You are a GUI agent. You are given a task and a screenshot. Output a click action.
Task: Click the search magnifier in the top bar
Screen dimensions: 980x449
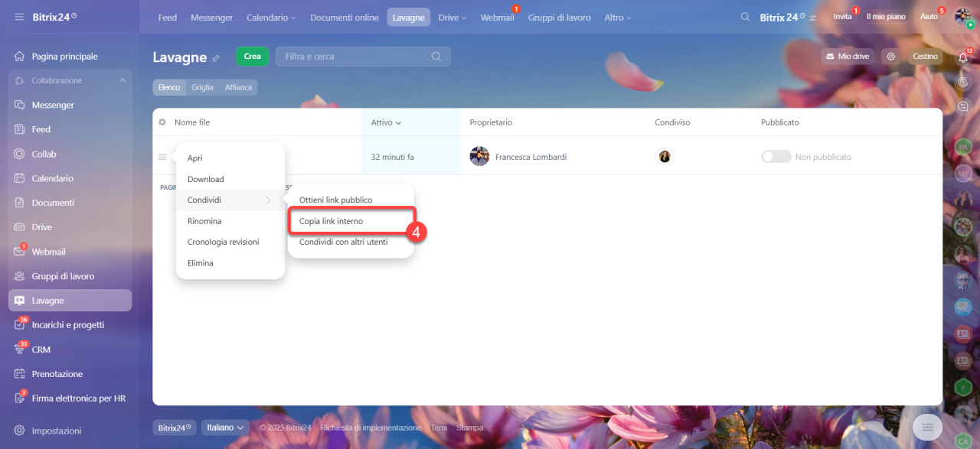pos(745,17)
